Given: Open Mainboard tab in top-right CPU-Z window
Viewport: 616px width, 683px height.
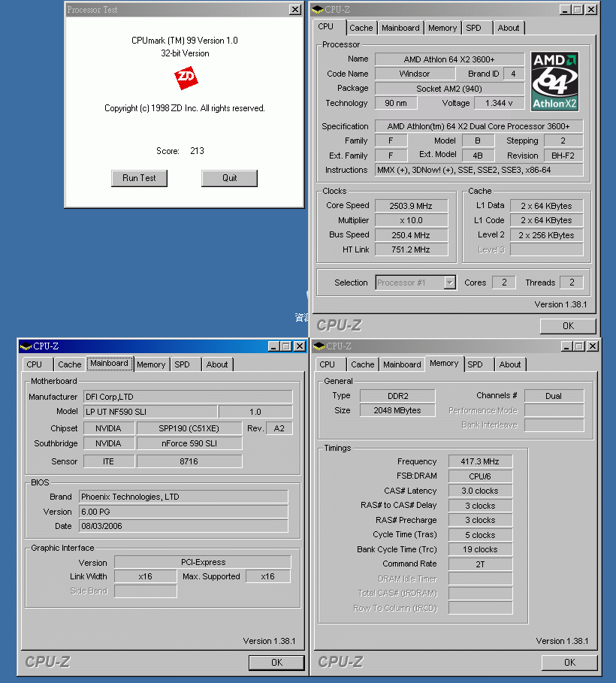Looking at the screenshot, I should click(400, 28).
